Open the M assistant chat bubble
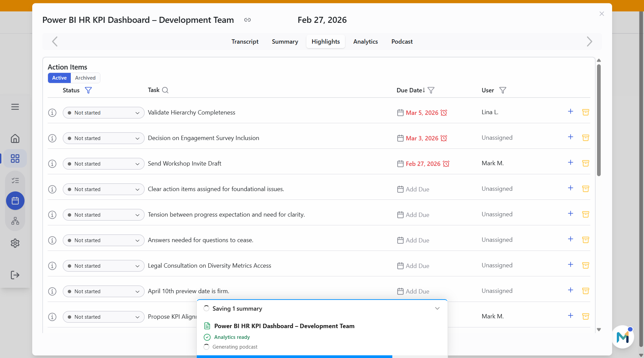The height and width of the screenshot is (358, 644). click(x=623, y=337)
